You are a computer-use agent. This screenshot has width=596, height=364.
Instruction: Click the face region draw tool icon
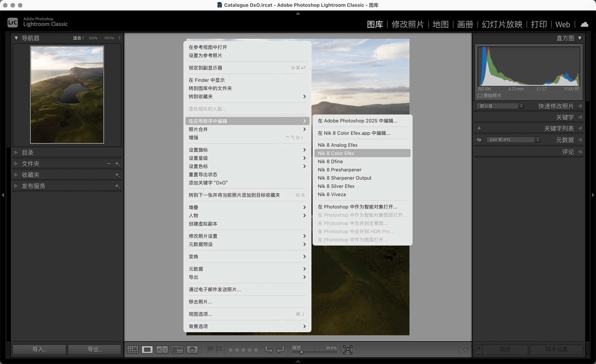348,349
